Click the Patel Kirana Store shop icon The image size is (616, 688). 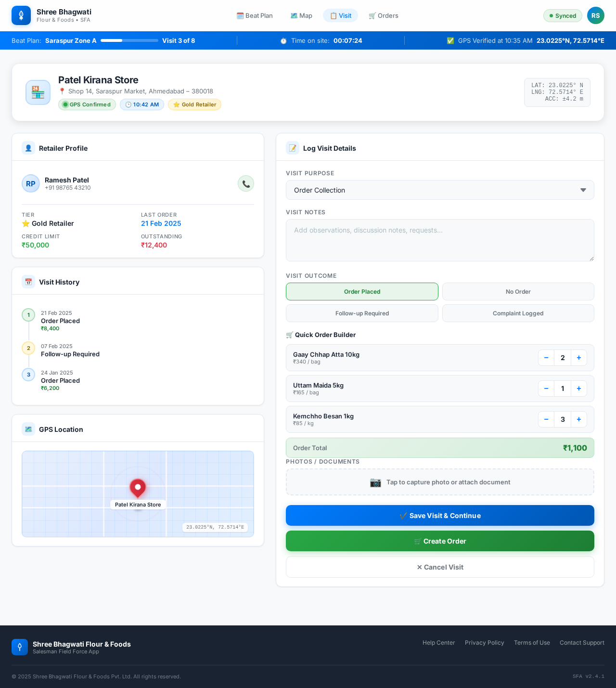[x=38, y=92]
